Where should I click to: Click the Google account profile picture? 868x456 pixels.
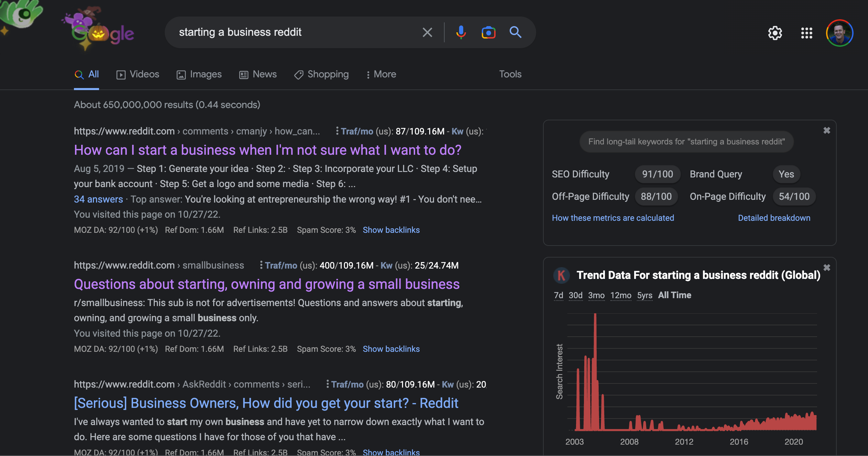[839, 33]
